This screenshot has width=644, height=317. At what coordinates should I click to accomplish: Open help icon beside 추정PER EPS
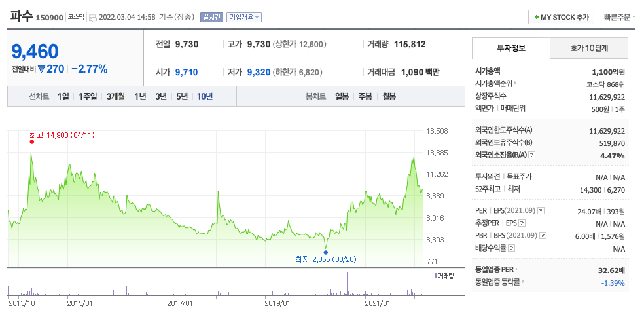coord(522,223)
